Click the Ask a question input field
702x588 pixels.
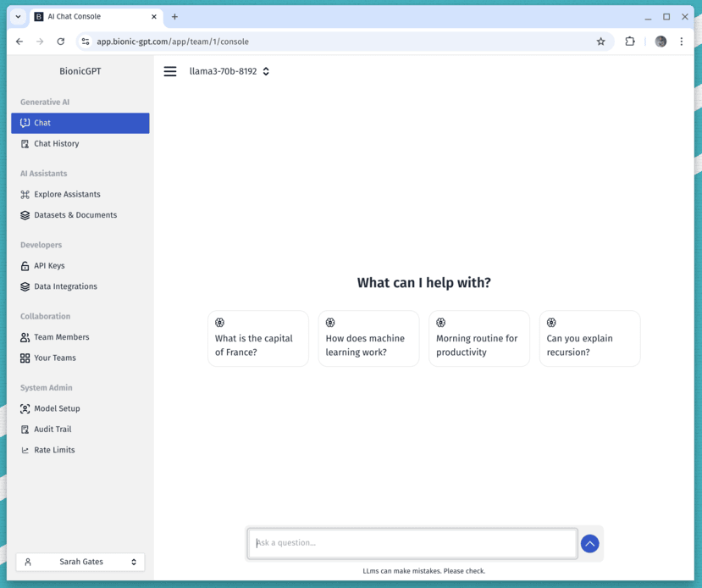412,543
